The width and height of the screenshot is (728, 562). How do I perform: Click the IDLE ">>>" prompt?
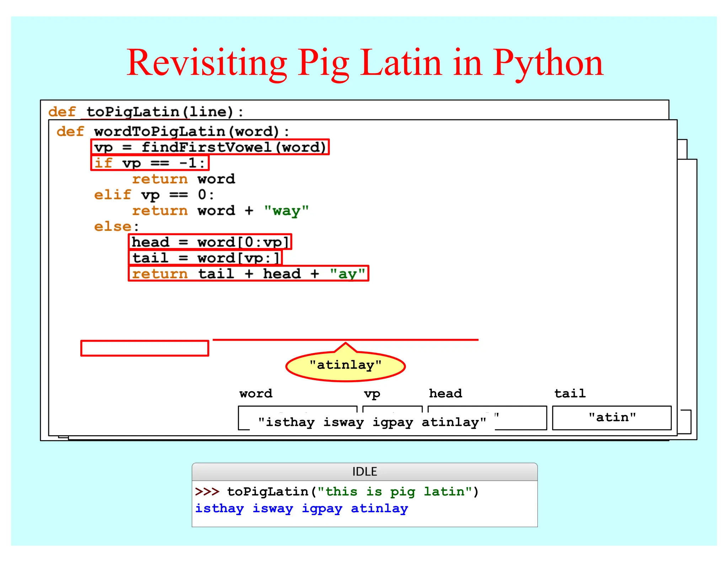[207, 492]
